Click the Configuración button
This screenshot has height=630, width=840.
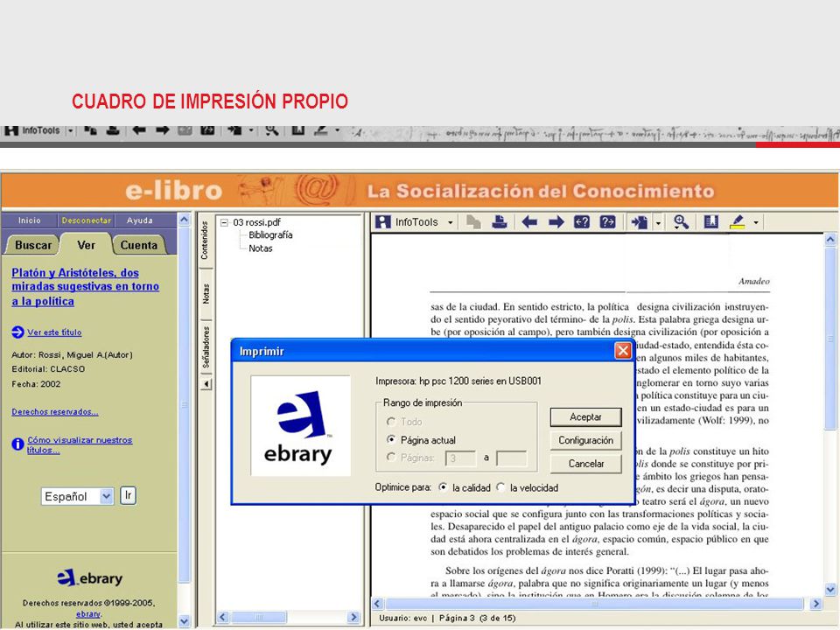pyautogui.click(x=585, y=440)
